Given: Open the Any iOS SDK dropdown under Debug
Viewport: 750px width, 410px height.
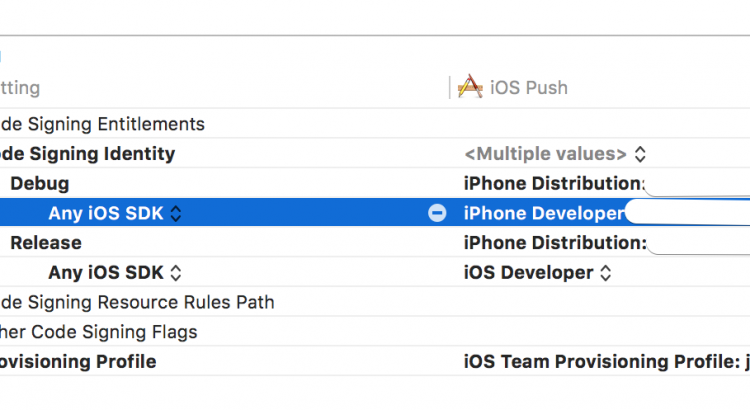Looking at the screenshot, I should pos(115,213).
